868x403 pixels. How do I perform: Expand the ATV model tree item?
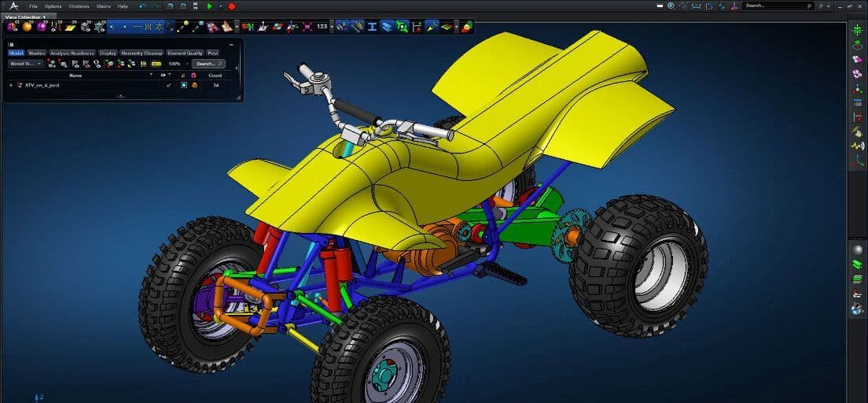pos(11,85)
